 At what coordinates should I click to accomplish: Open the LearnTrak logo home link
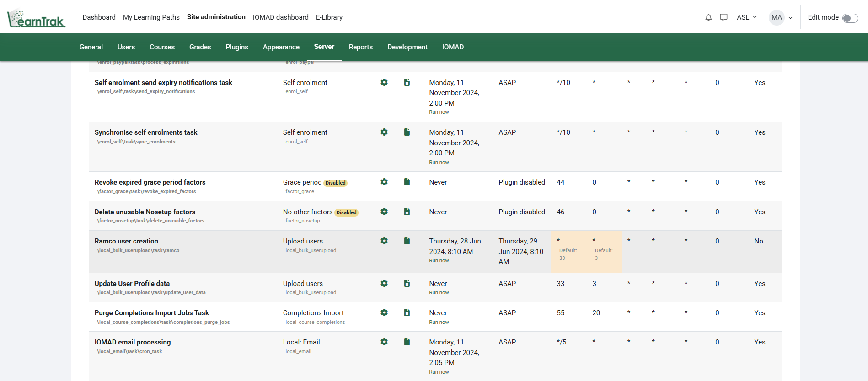pos(37,18)
